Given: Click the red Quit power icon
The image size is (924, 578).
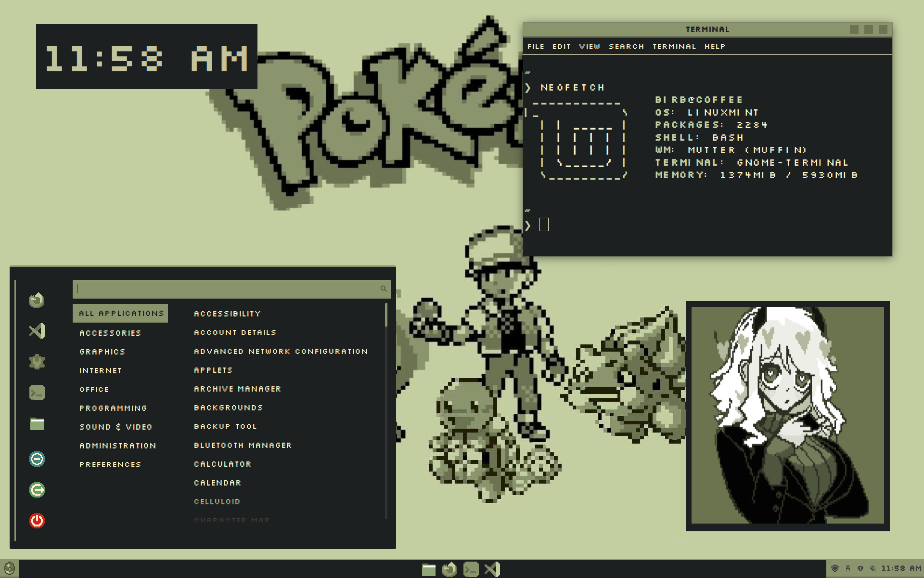Looking at the screenshot, I should 37,521.
